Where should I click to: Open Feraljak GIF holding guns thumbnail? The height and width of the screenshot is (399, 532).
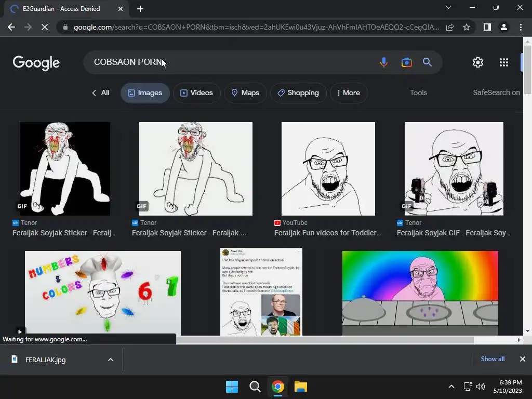454,169
